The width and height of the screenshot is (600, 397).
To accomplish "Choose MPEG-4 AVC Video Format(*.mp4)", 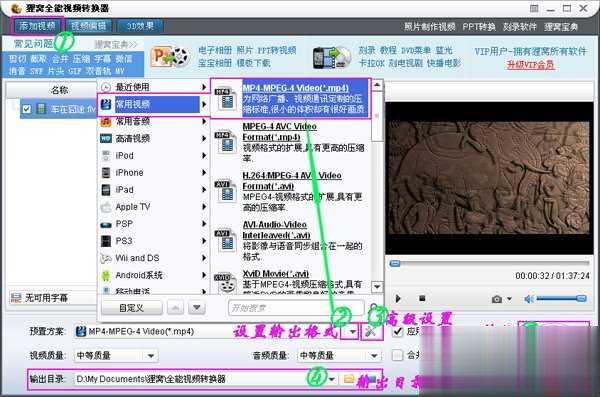I will [291, 142].
